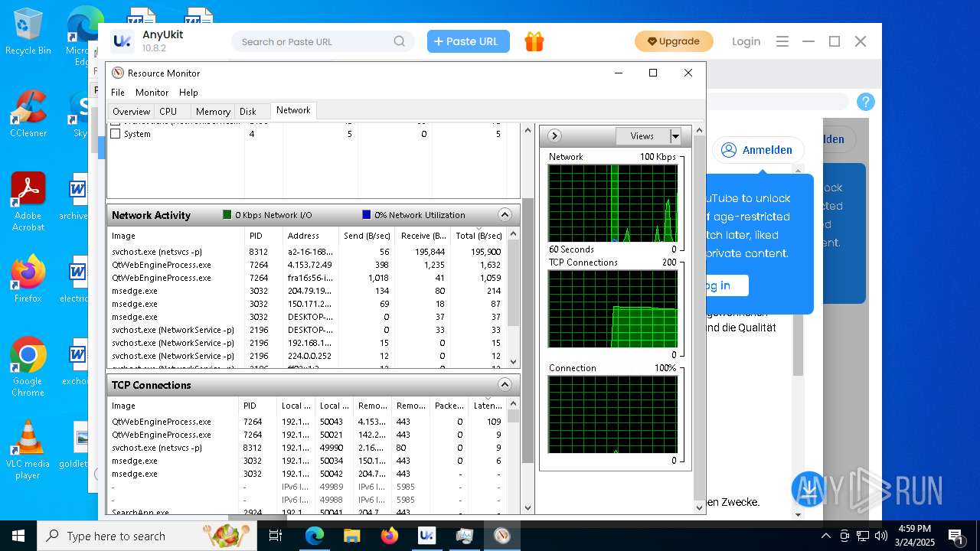980x551 pixels.
Task: Sort TCP Connections by Latency column
Action: tap(488, 405)
